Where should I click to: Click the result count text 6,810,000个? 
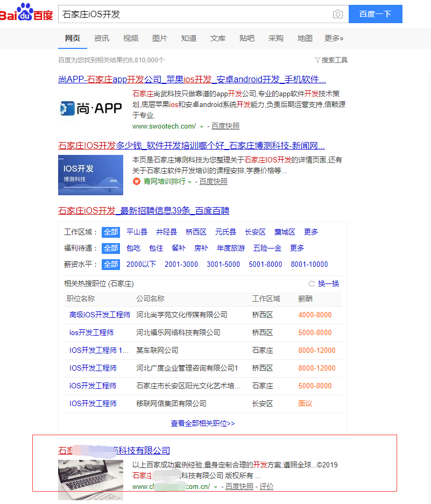click(x=147, y=60)
